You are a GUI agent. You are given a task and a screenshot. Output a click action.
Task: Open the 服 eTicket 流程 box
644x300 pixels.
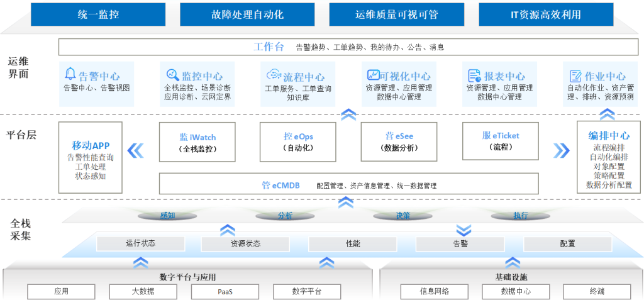coord(501,142)
